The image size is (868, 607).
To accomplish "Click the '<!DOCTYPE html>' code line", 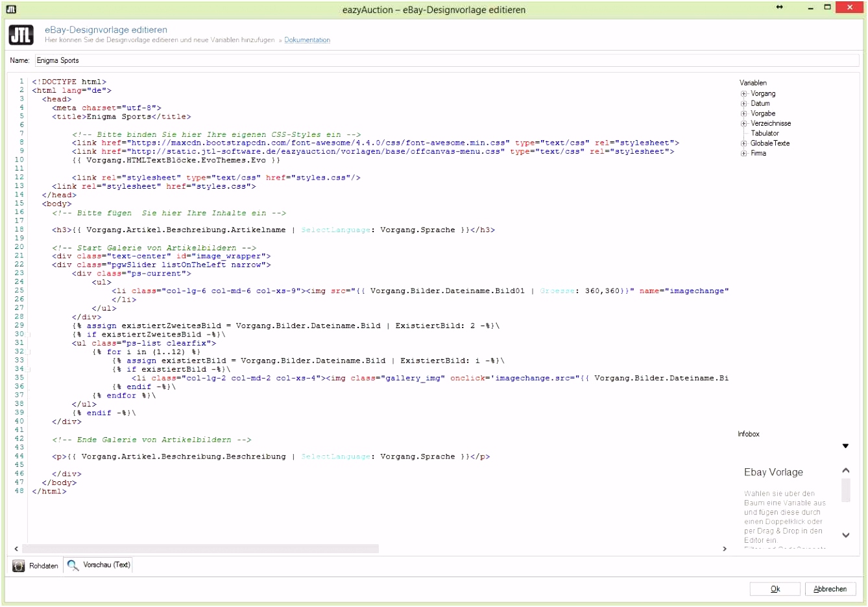I will coord(69,82).
